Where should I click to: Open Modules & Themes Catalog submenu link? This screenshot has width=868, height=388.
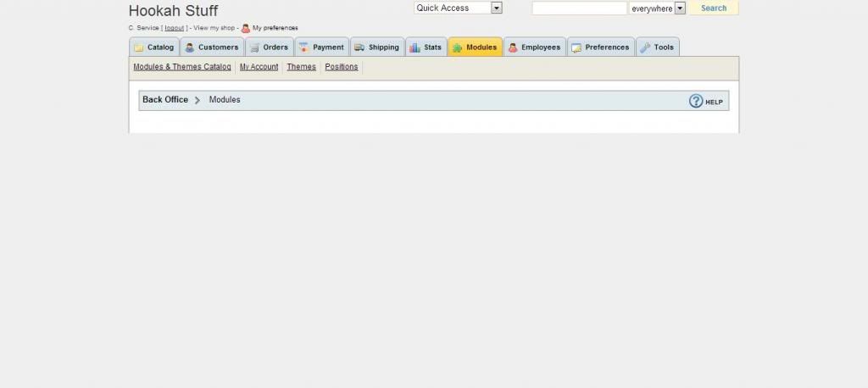181,67
